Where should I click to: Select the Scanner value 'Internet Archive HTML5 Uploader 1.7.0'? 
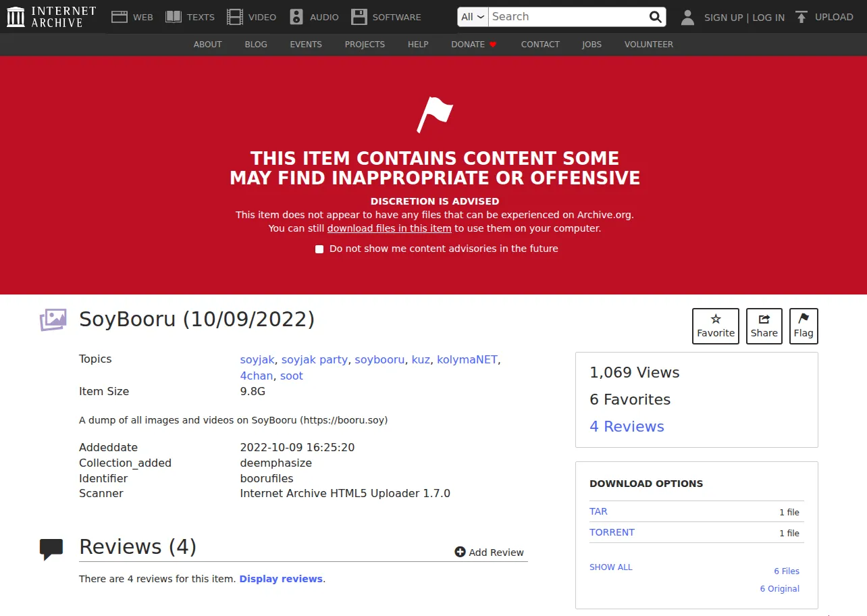(345, 493)
